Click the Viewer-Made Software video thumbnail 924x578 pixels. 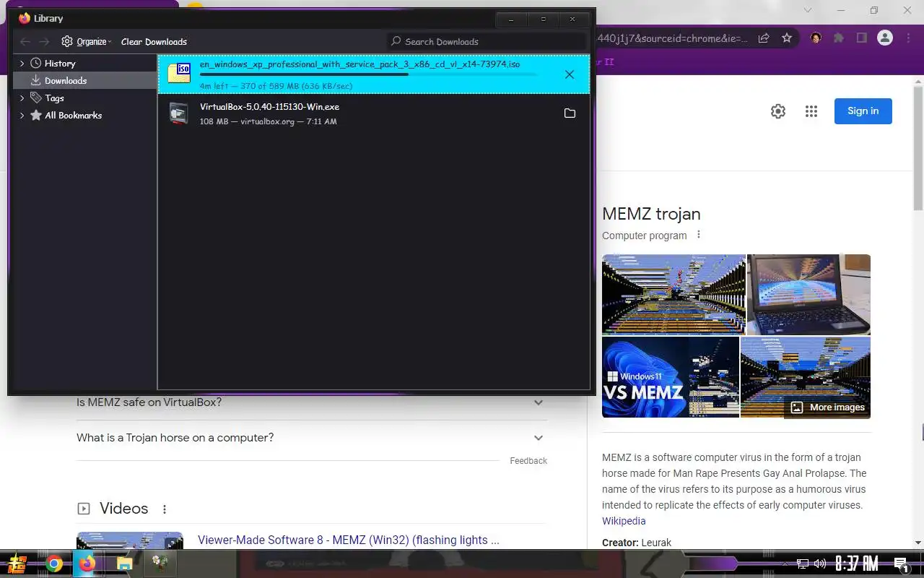click(130, 541)
